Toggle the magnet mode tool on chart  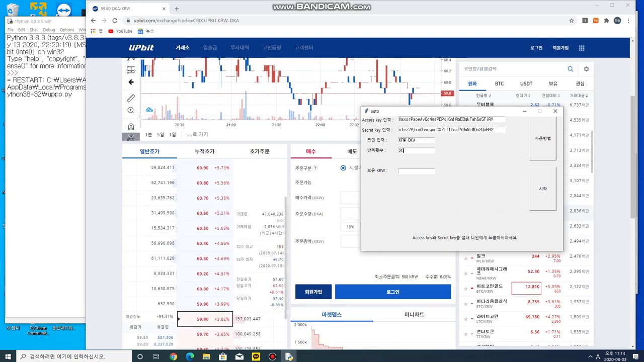(131, 126)
